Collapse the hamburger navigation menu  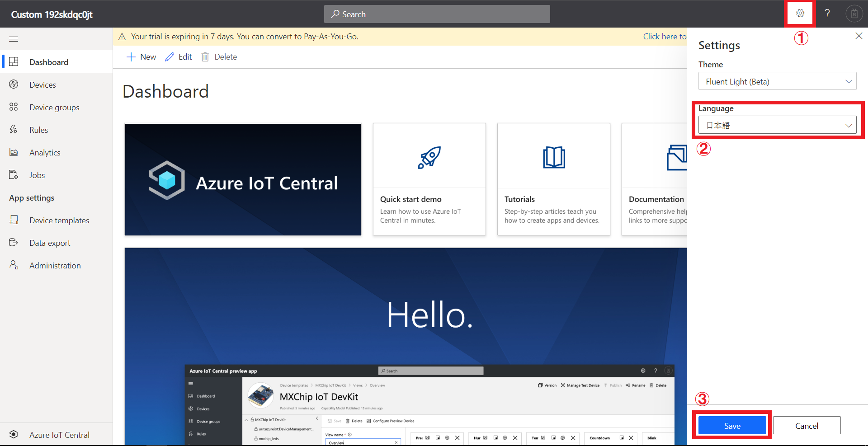[14, 39]
